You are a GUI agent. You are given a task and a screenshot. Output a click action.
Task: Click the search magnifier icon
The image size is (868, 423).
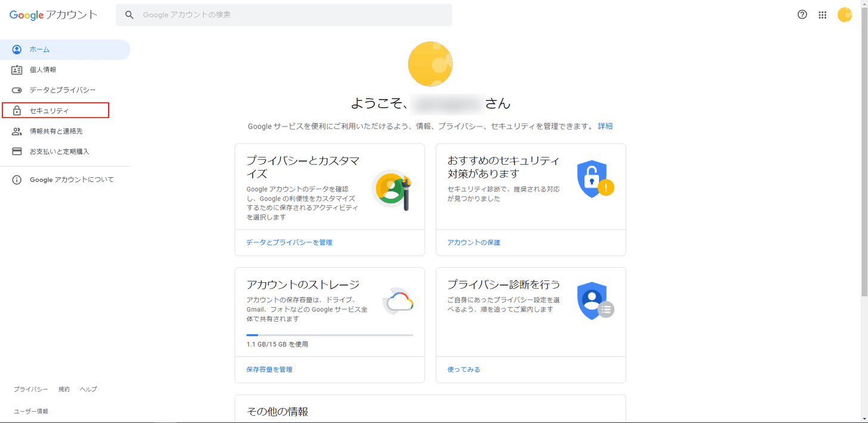[129, 15]
